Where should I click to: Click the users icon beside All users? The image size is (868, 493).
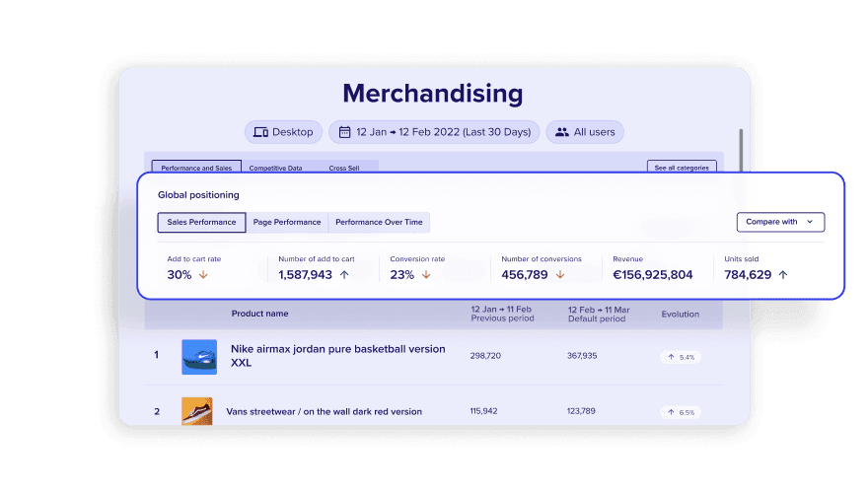[x=562, y=132]
